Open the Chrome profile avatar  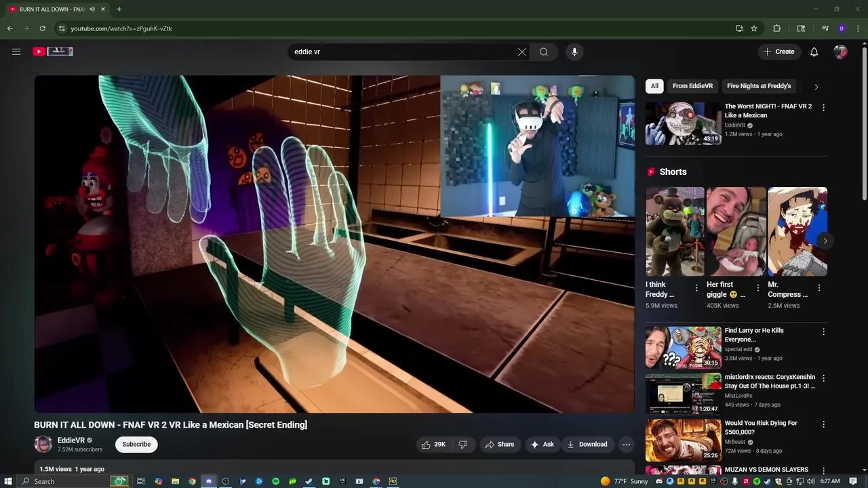tap(842, 28)
